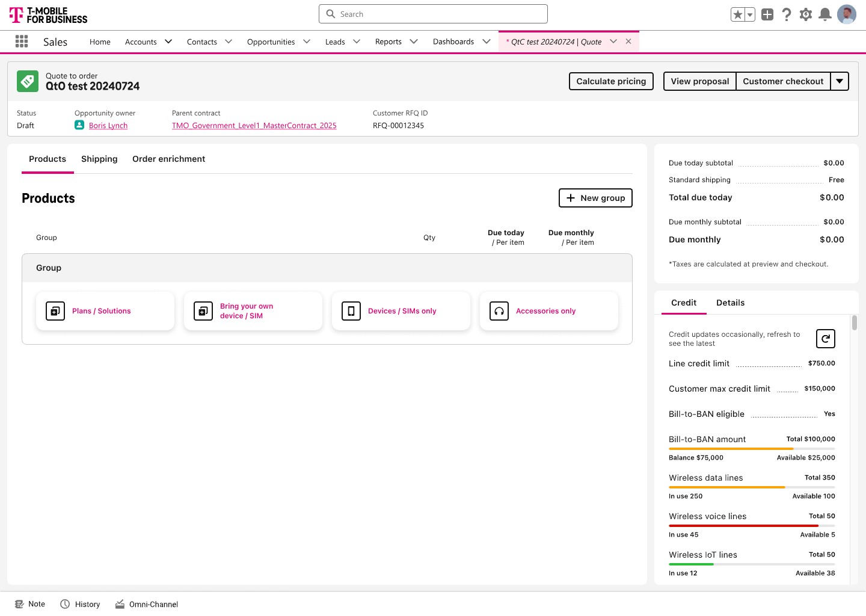Click Calculate pricing button
866x616 pixels.
pos(611,81)
